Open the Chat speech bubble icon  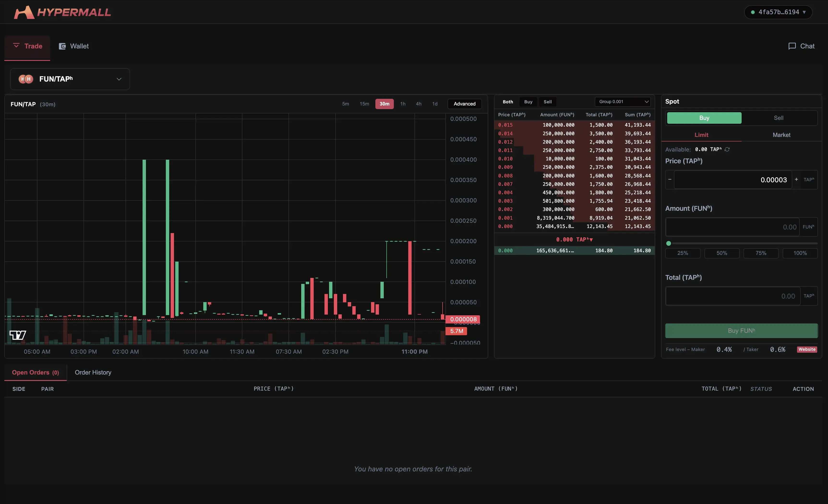tap(792, 46)
